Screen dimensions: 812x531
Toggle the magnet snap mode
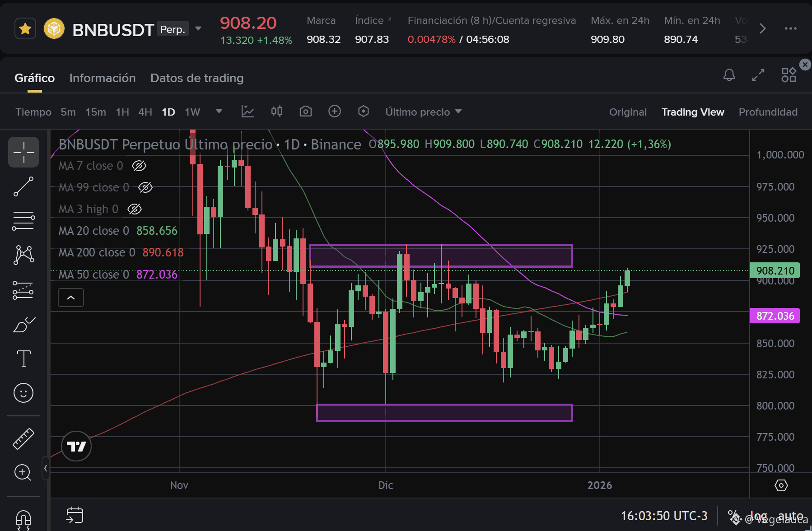click(23, 520)
